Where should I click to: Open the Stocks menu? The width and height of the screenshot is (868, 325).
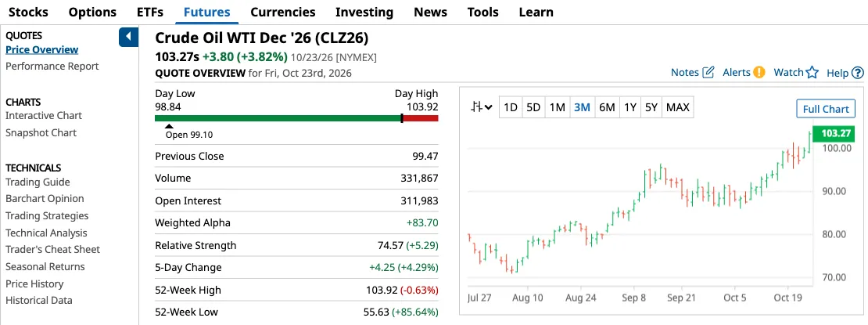pyautogui.click(x=29, y=12)
